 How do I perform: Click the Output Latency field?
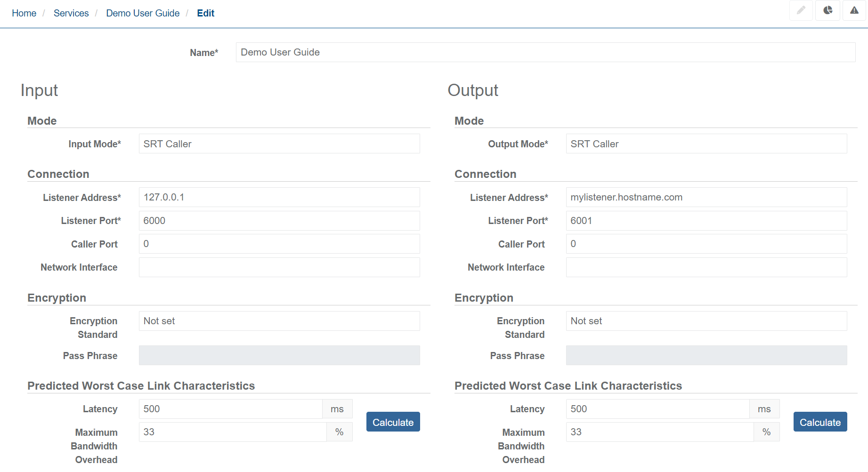(657, 409)
